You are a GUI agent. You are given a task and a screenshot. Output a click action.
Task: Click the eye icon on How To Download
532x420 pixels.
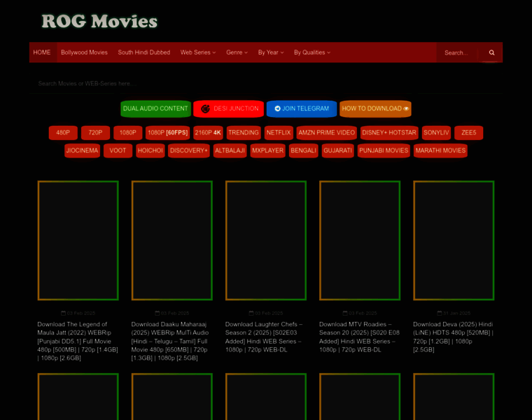(x=406, y=108)
